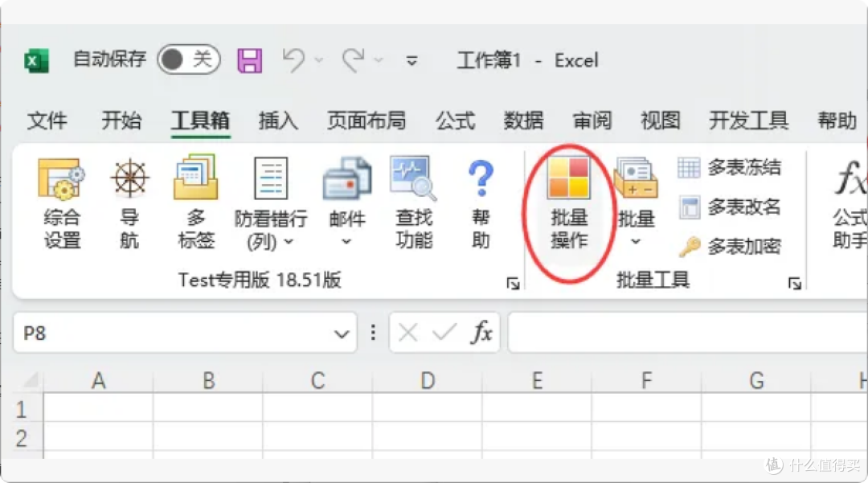Select column B header

[x=208, y=381]
